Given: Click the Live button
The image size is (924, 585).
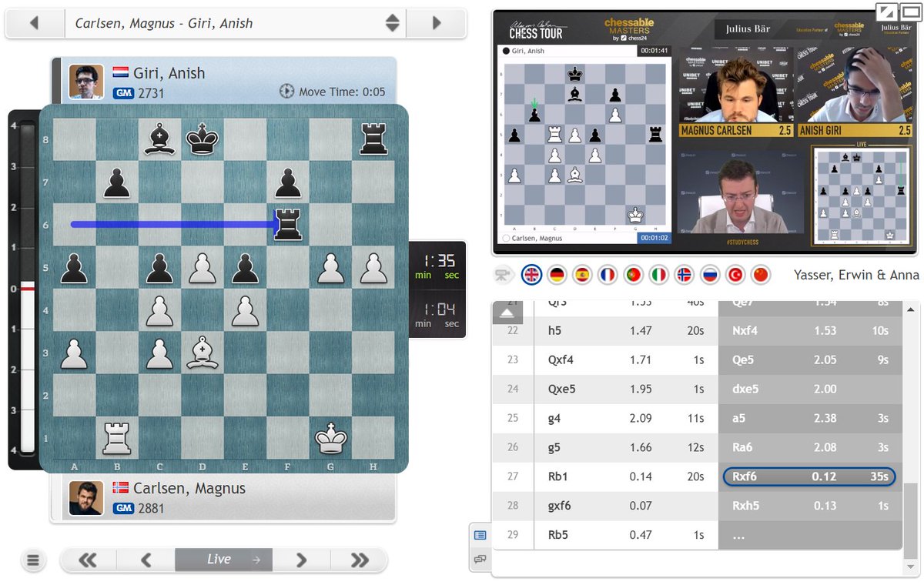Looking at the screenshot, I should (x=224, y=560).
